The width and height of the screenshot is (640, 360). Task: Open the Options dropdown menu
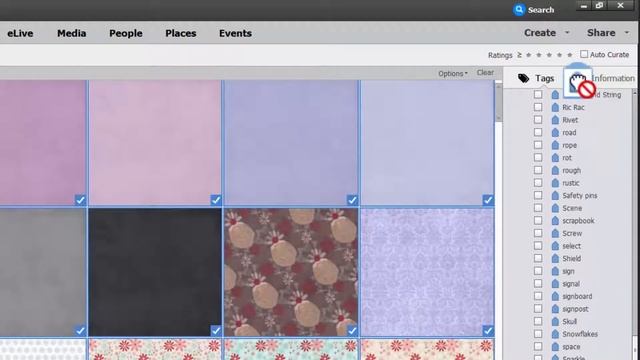click(453, 73)
